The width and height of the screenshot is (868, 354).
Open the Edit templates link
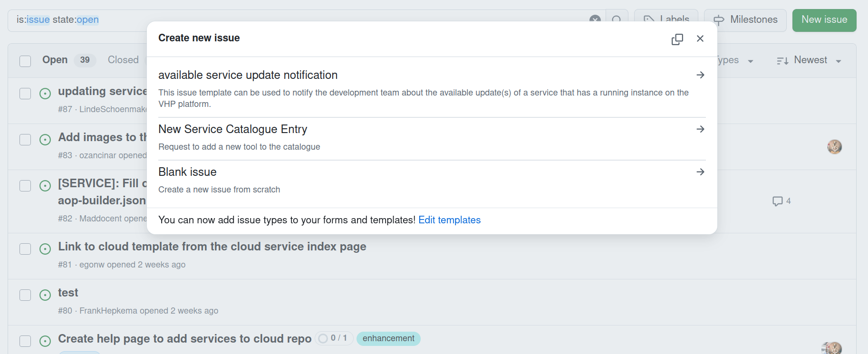click(x=449, y=220)
